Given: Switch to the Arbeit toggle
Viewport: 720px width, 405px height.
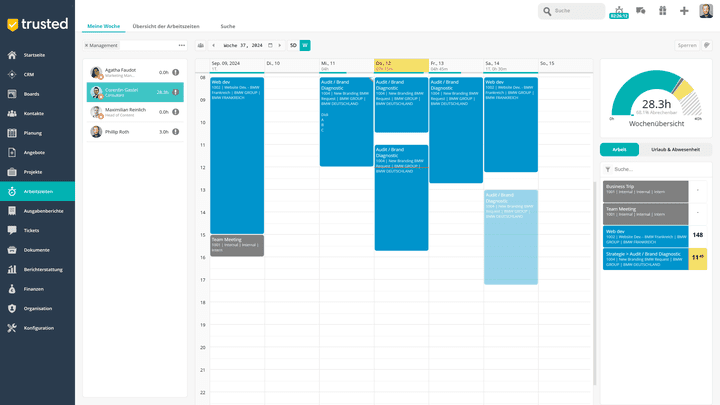Looking at the screenshot, I should [x=619, y=149].
